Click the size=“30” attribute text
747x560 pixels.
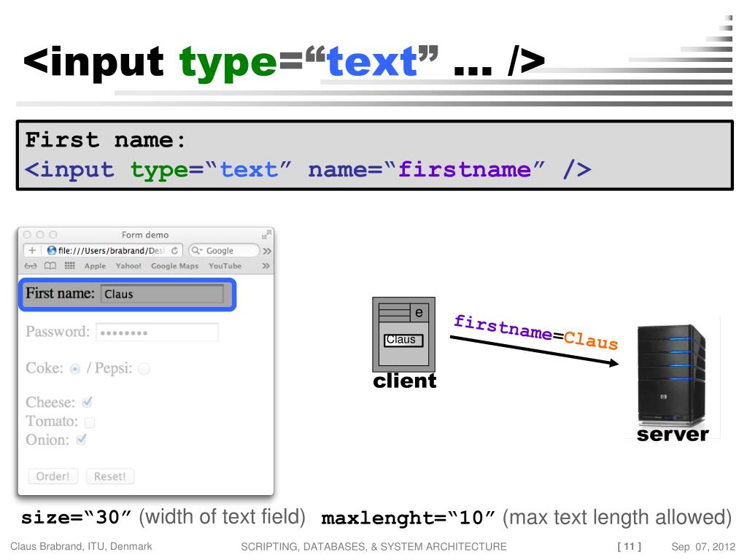tap(76, 517)
